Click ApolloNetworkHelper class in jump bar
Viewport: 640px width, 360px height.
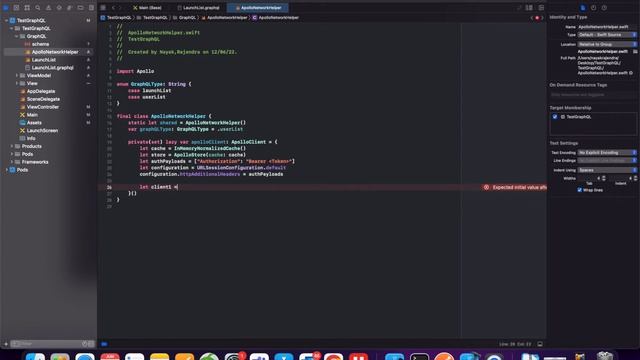point(276,18)
